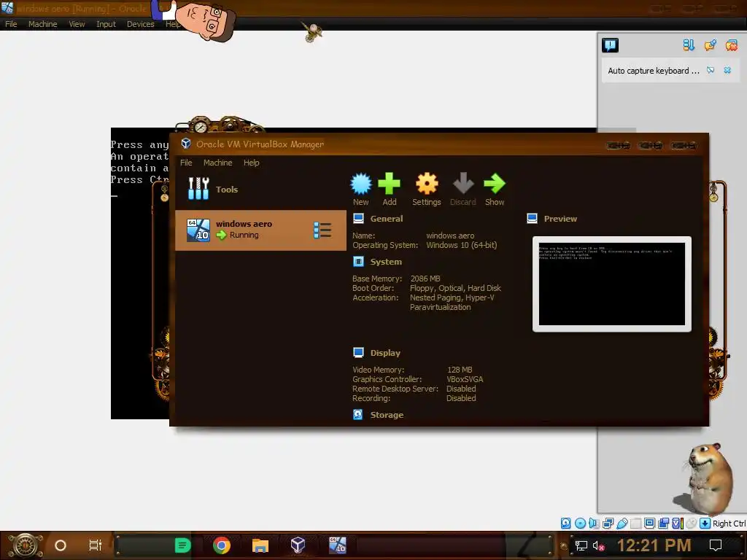Open the Action Center icon
This screenshot has height=560, width=747.
716,545
